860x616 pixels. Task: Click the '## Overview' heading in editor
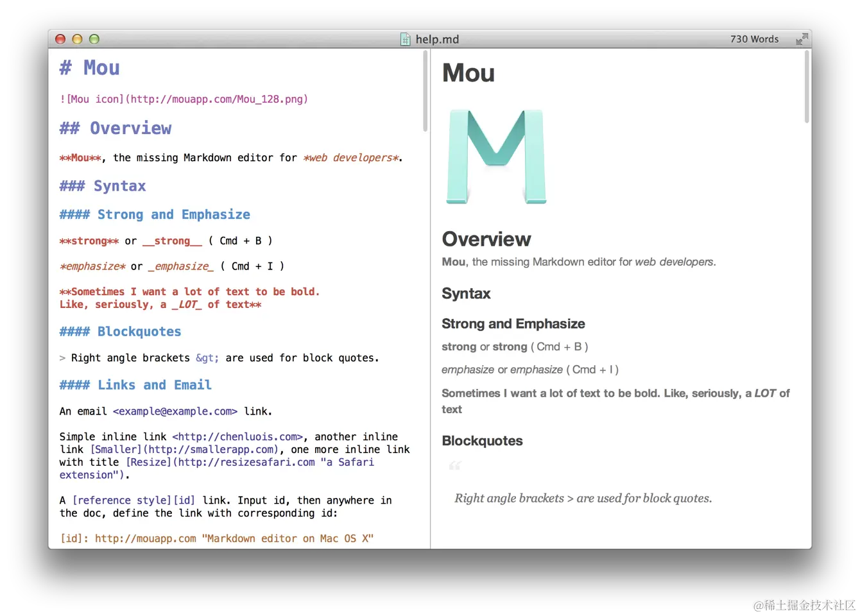coord(116,128)
